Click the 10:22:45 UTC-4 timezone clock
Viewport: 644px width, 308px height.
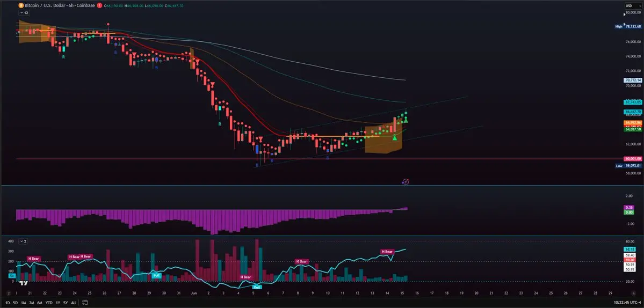[627, 303]
